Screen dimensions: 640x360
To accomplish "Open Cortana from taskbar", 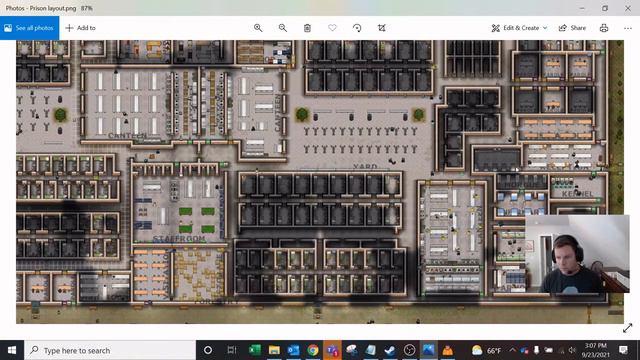I will [x=208, y=350].
